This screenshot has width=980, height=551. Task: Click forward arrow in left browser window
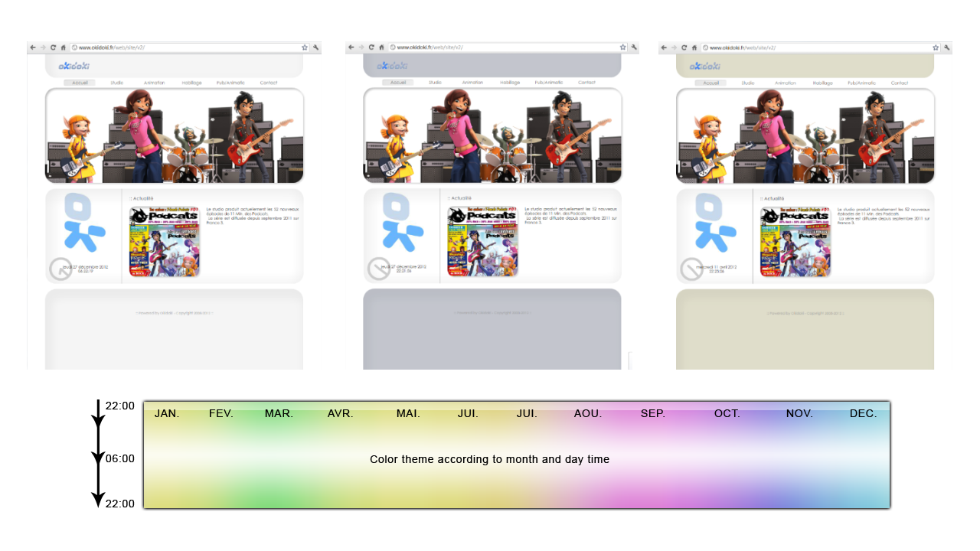(43, 47)
